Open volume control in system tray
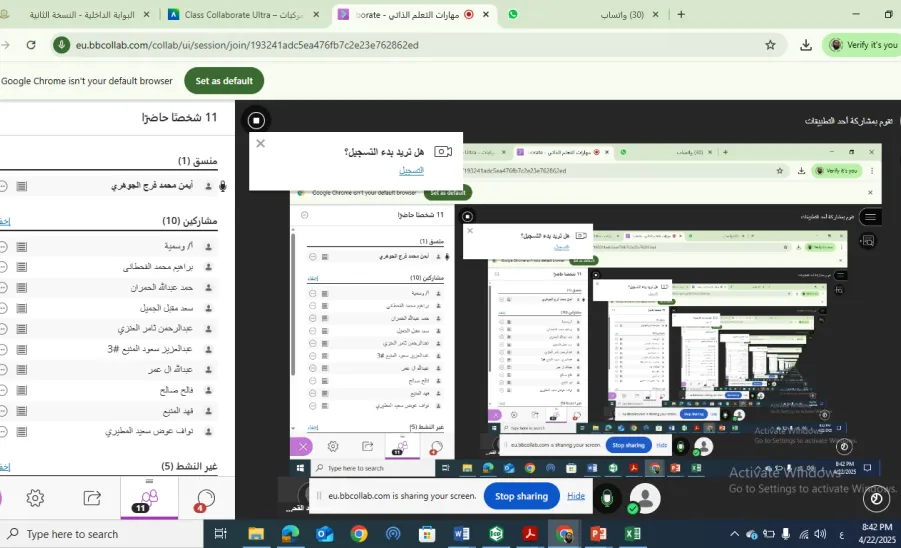This screenshot has height=548, width=901. point(821,534)
